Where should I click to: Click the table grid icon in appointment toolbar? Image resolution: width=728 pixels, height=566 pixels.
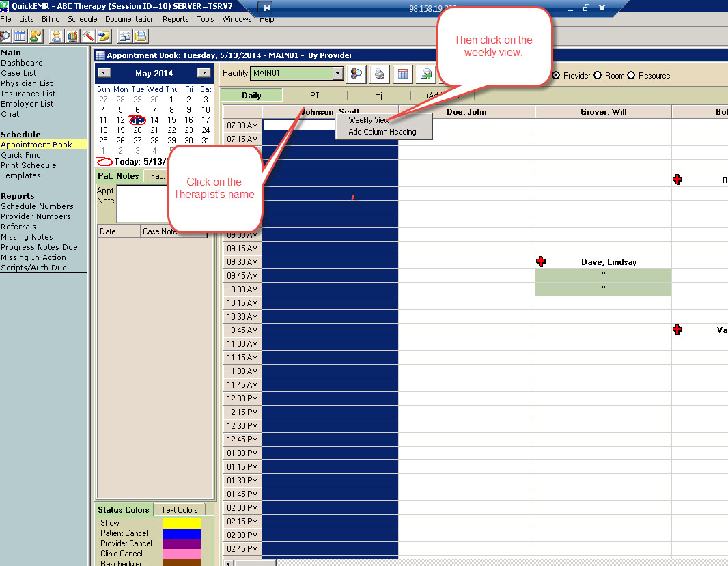coord(403,74)
